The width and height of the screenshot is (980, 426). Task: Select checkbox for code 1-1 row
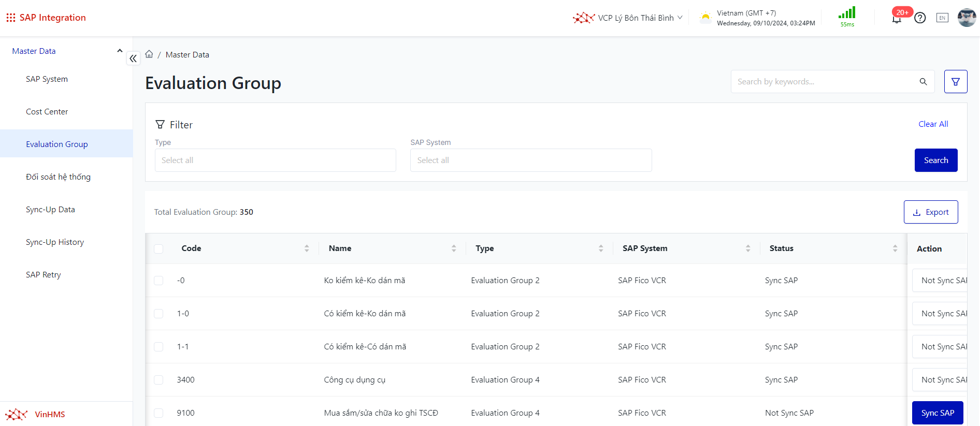158,347
